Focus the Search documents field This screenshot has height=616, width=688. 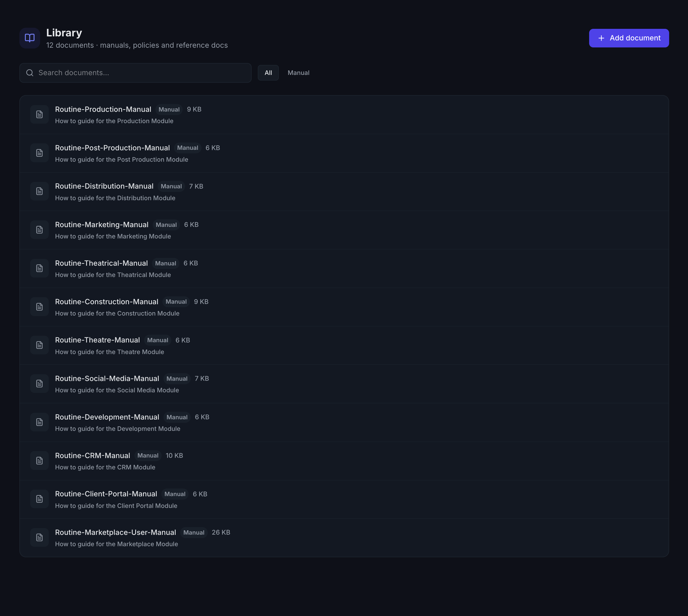(135, 73)
